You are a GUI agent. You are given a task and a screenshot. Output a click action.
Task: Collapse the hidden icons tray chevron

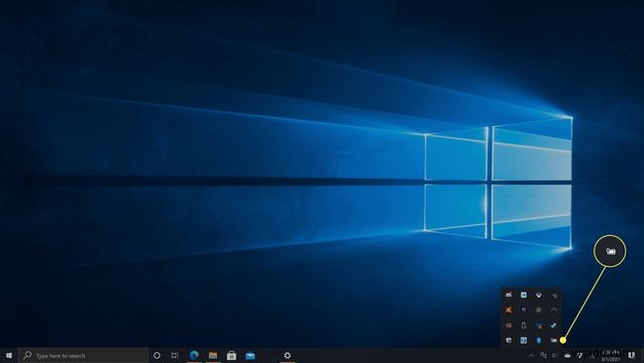(531, 356)
